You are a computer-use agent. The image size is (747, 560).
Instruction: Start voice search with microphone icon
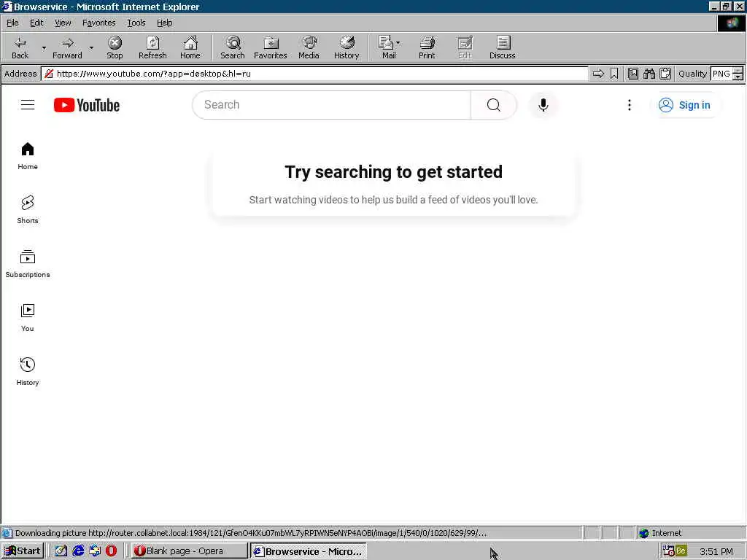(x=543, y=105)
